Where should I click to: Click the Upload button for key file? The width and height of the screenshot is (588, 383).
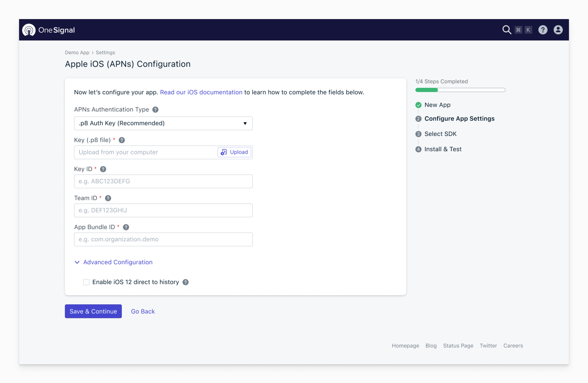click(234, 152)
